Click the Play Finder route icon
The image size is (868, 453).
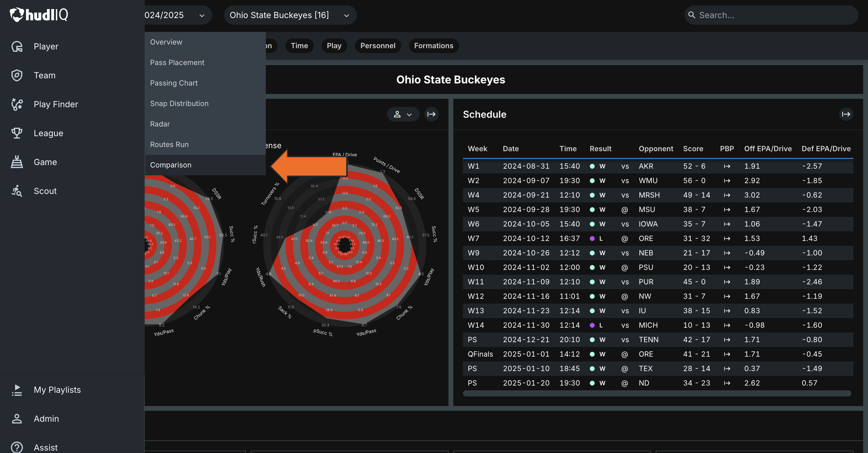pos(17,105)
